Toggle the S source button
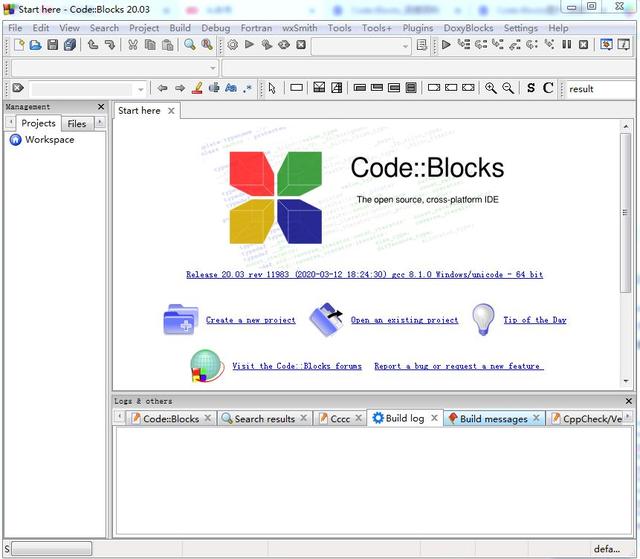 point(531,88)
